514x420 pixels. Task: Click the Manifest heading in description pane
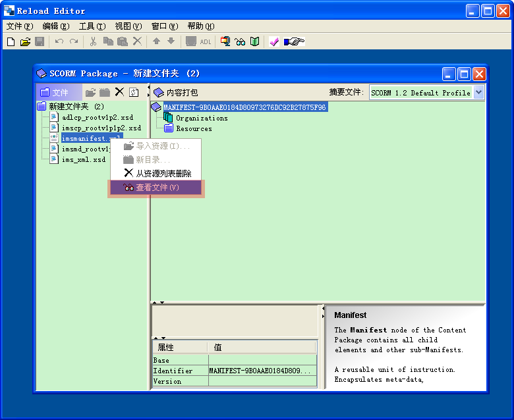pos(350,315)
